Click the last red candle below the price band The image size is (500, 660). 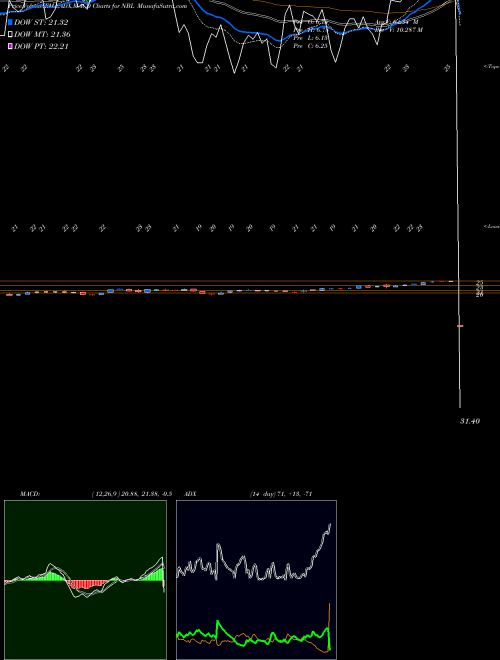(x=460, y=326)
